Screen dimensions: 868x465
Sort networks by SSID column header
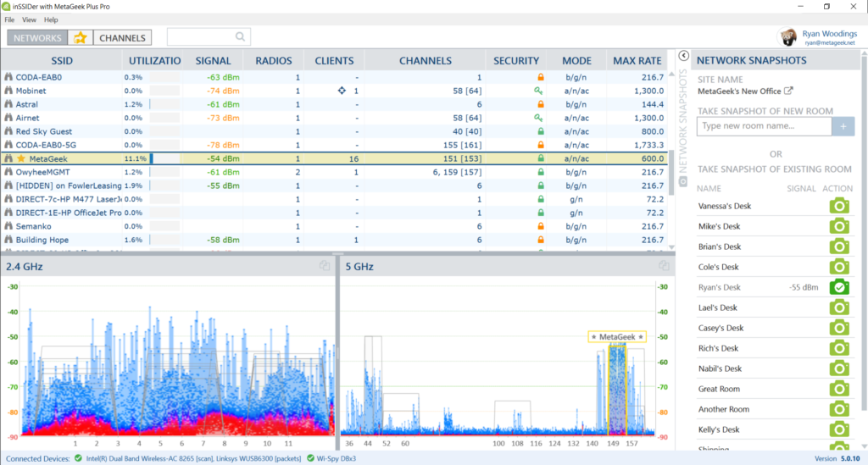coord(61,61)
